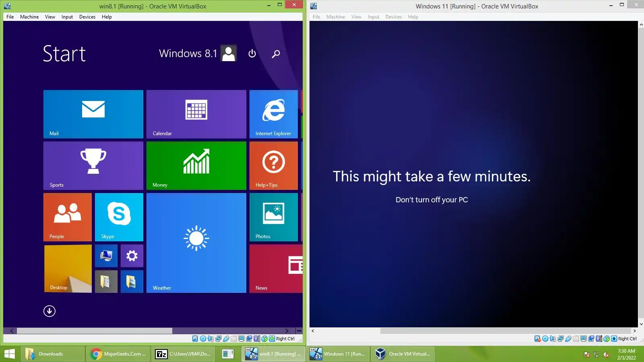This screenshot has width=644, height=362.
Task: Open the Devices menu in Windows 11 window
Action: pos(394,17)
